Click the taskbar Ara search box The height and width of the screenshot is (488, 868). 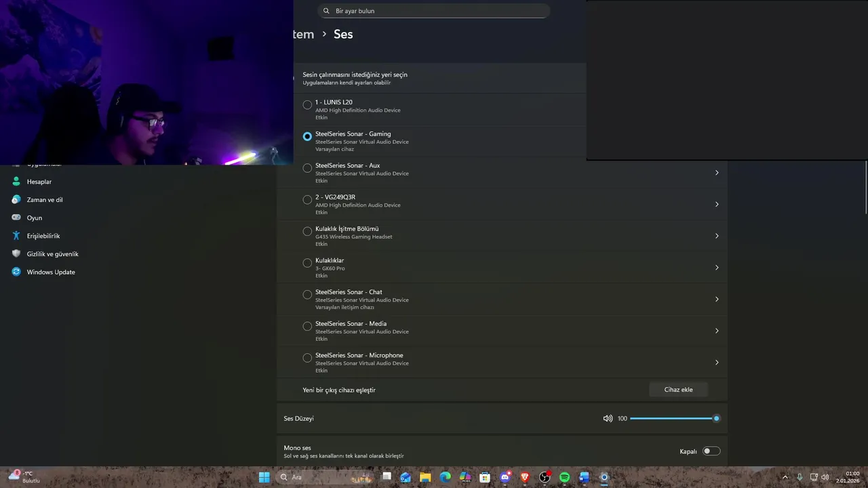(325, 477)
